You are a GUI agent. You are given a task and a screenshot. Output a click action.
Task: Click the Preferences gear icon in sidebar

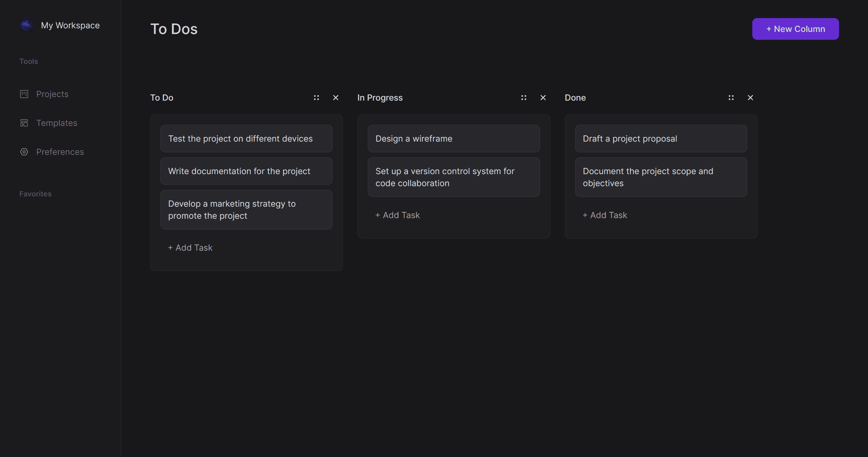(x=24, y=152)
